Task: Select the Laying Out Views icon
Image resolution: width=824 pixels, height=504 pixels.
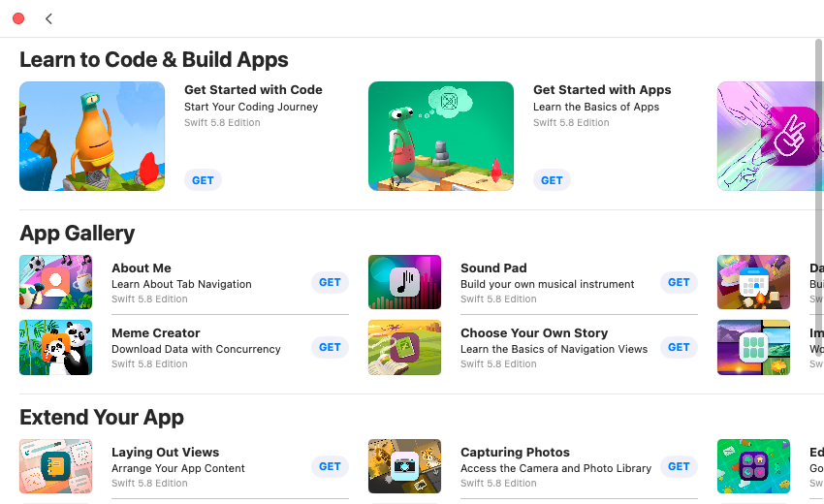Action: pos(55,466)
